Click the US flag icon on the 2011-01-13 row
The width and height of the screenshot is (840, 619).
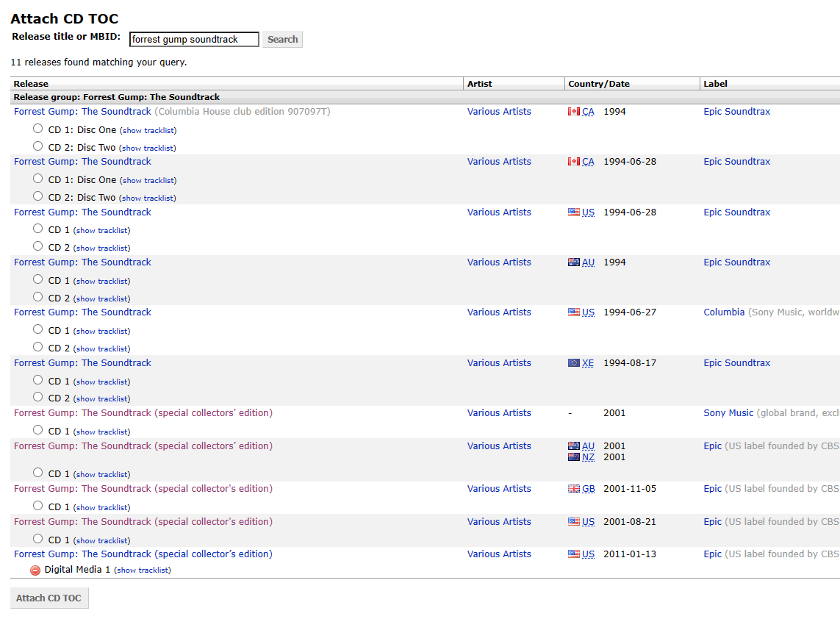pyautogui.click(x=574, y=554)
